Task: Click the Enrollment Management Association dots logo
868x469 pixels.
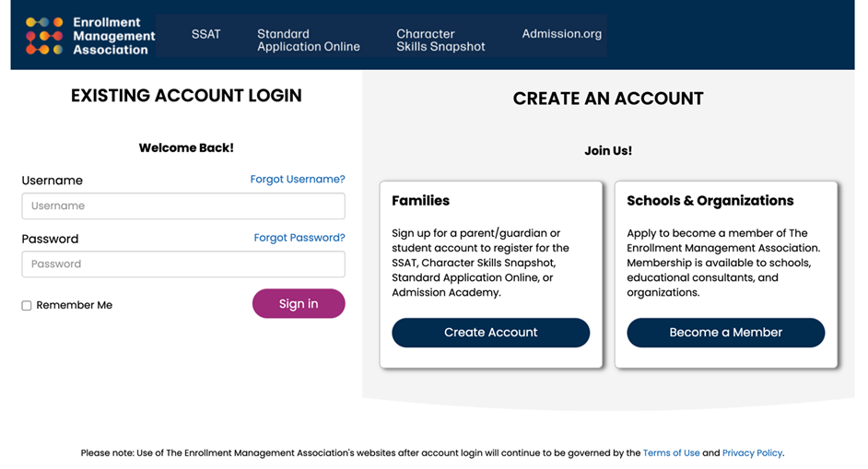Action: [44, 35]
